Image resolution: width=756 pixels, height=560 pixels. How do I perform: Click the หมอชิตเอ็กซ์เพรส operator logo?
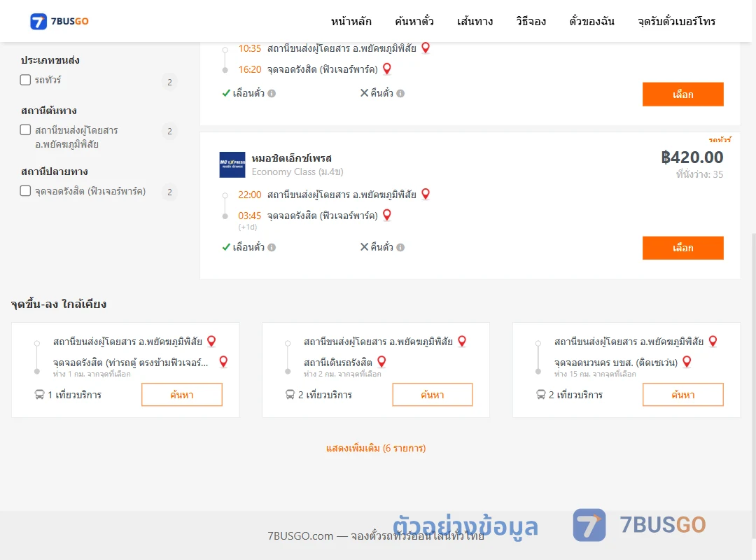(232, 164)
